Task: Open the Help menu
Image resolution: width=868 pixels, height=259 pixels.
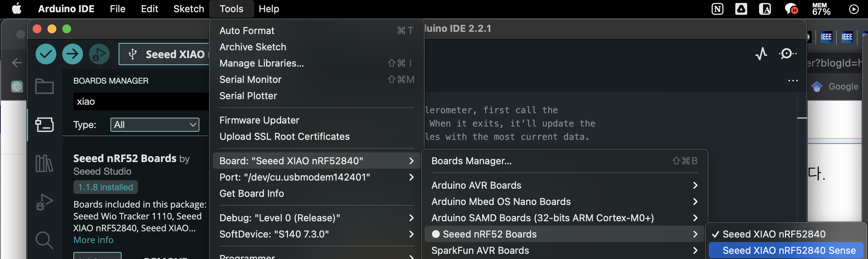Action: click(269, 9)
